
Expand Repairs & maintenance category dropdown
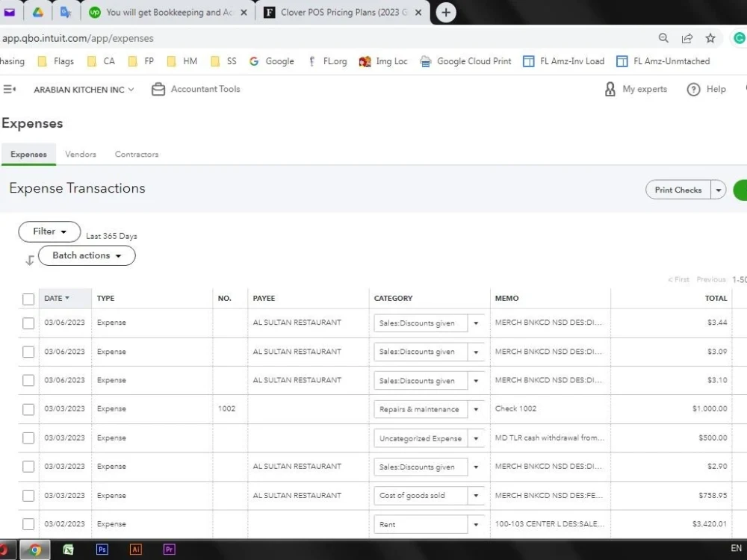(476, 409)
